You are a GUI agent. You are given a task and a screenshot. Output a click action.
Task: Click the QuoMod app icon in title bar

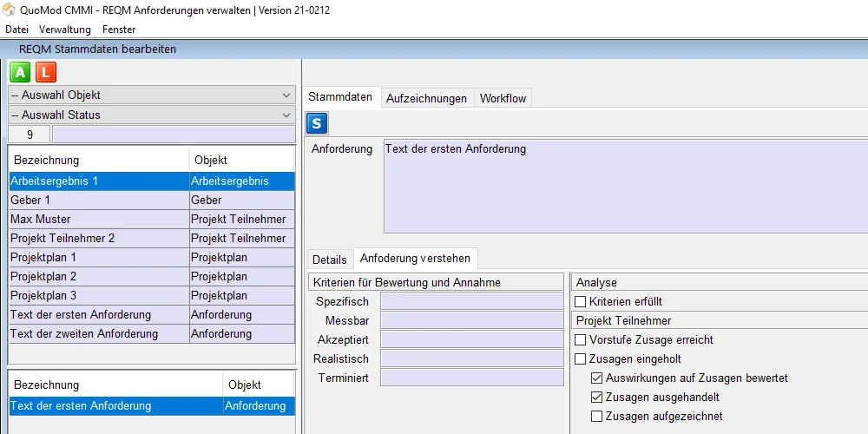pyautogui.click(x=9, y=10)
